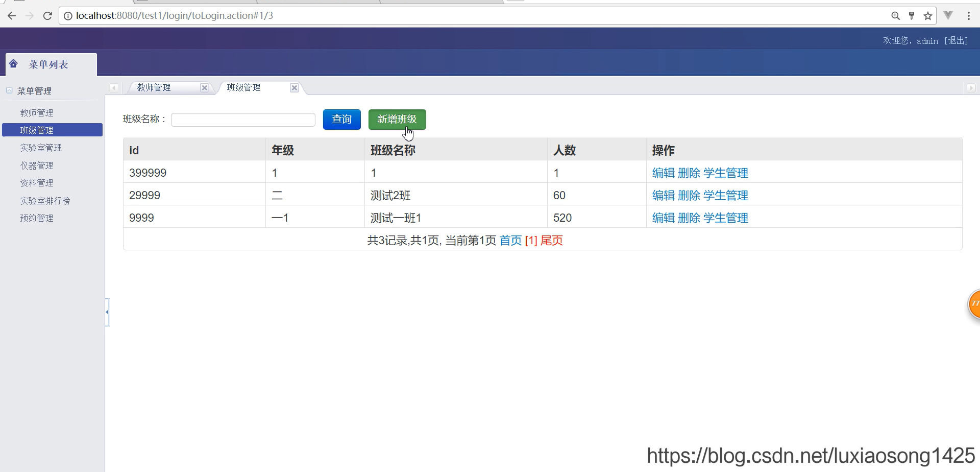Collapse the sidebar using the splitter handle
This screenshot has height=472, width=980.
click(x=107, y=312)
